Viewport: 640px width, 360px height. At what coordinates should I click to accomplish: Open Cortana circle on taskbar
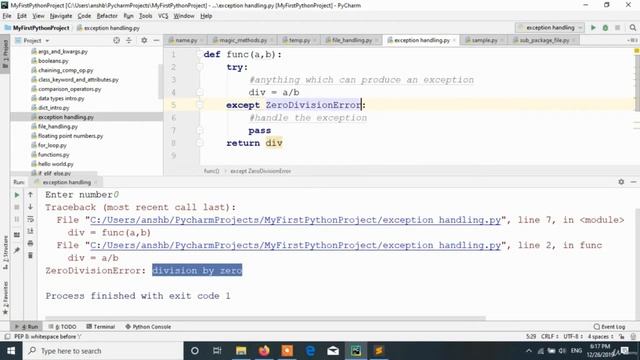point(195,351)
